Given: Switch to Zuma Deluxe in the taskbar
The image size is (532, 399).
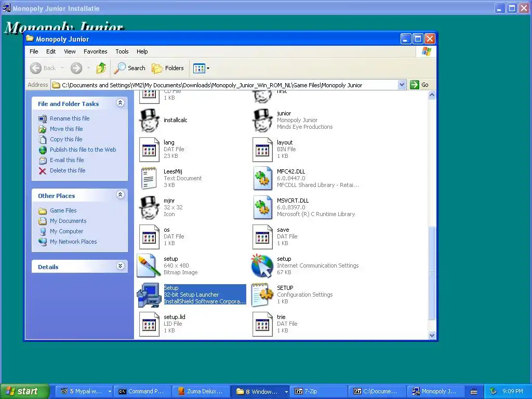Looking at the screenshot, I should coord(201,392).
